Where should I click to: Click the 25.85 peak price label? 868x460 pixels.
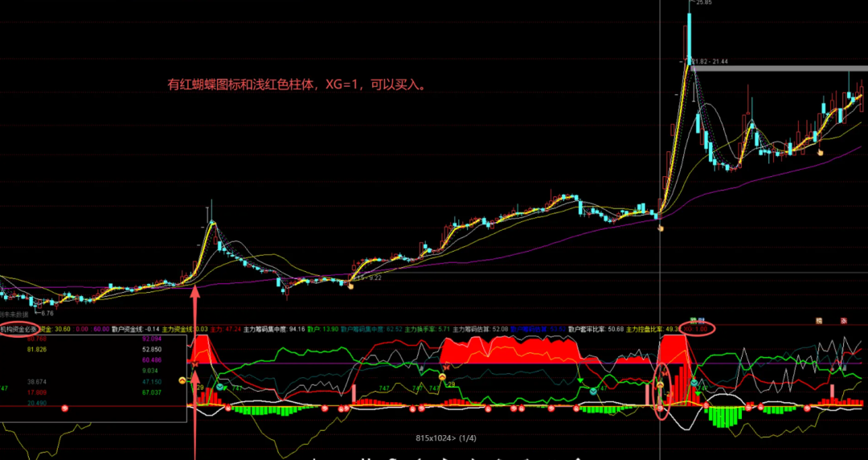click(704, 3)
